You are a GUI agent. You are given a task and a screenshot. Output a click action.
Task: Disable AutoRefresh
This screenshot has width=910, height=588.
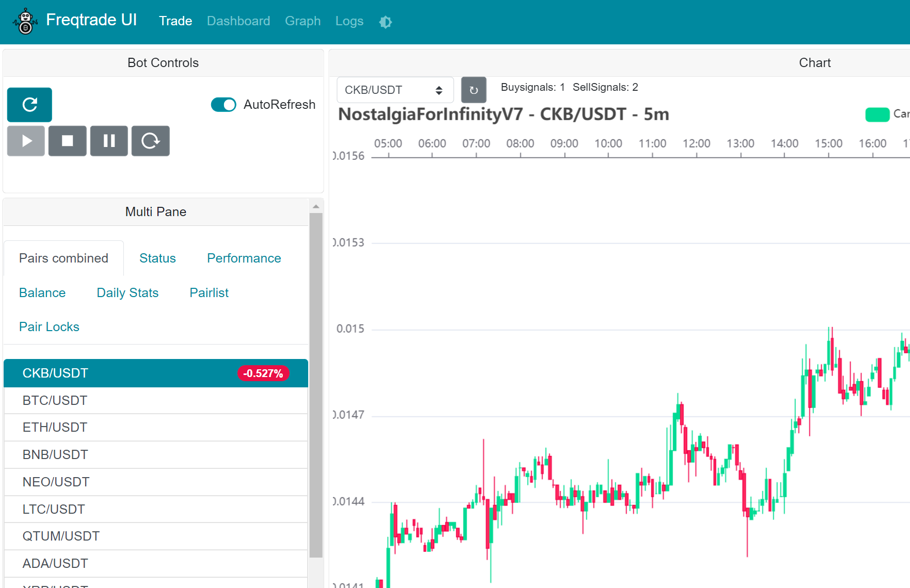223,104
